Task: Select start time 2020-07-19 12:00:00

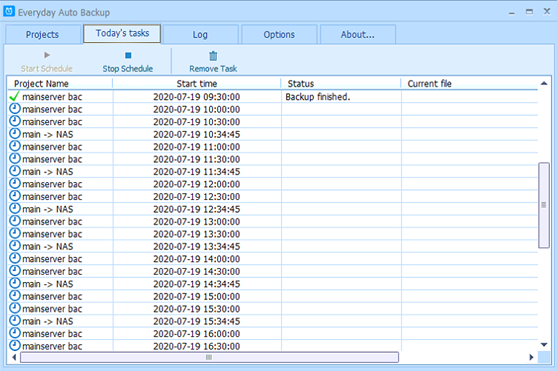Action: pos(197,184)
